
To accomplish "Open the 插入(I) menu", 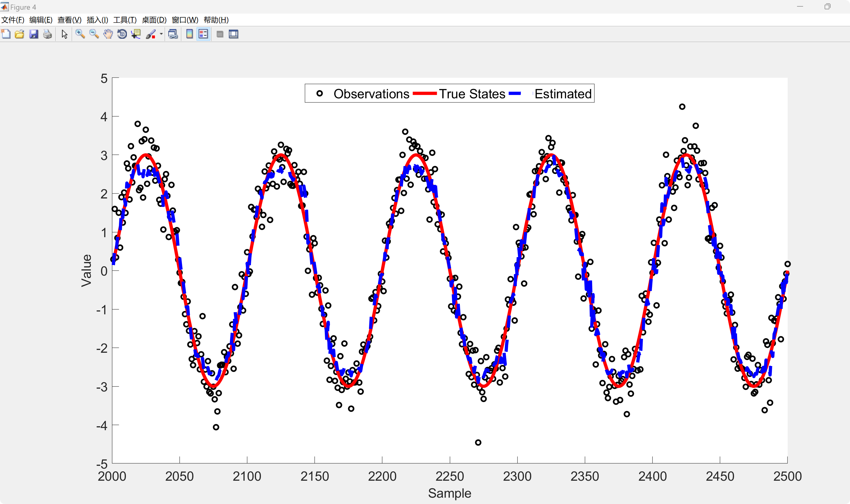I will coord(97,20).
